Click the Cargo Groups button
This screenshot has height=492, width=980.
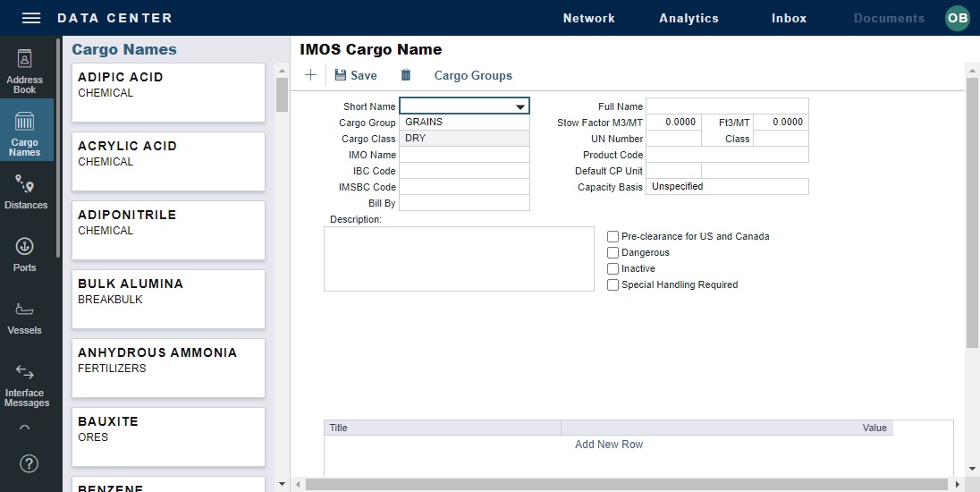[473, 75]
